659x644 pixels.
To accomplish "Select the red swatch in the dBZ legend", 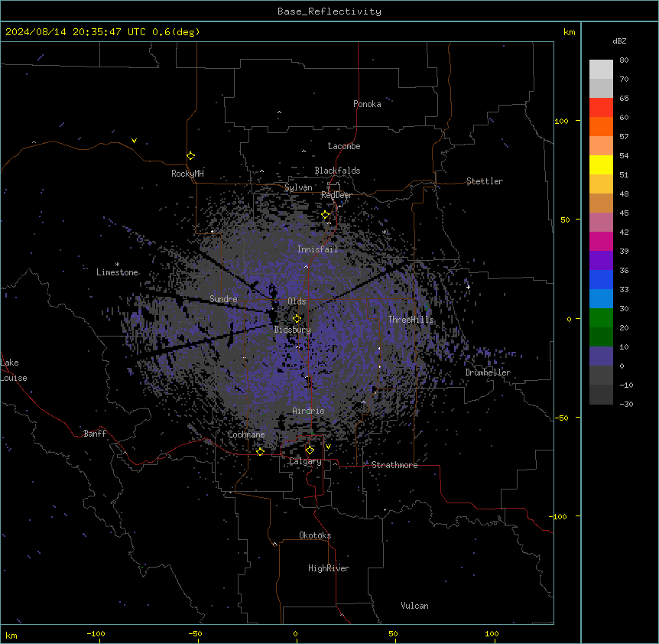I will click(601, 108).
